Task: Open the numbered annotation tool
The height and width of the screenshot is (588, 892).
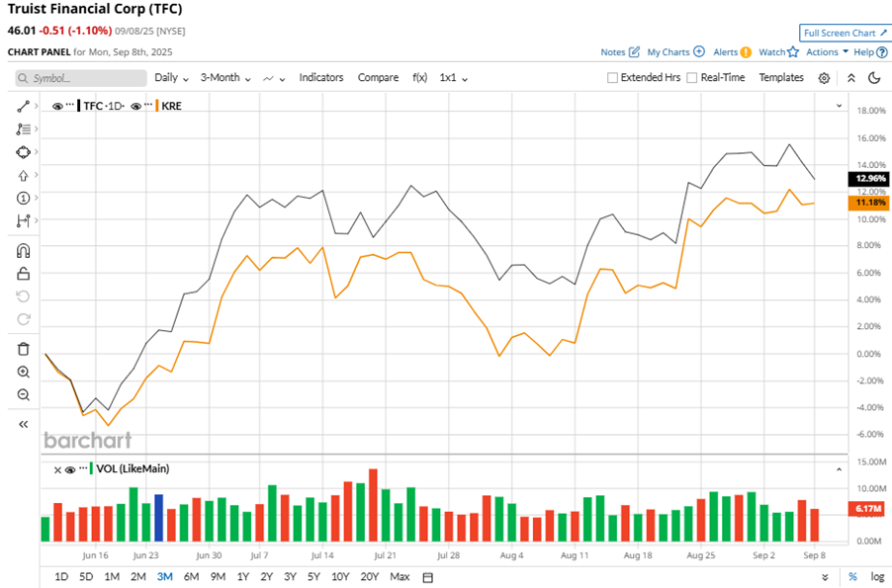Action: [x=23, y=198]
